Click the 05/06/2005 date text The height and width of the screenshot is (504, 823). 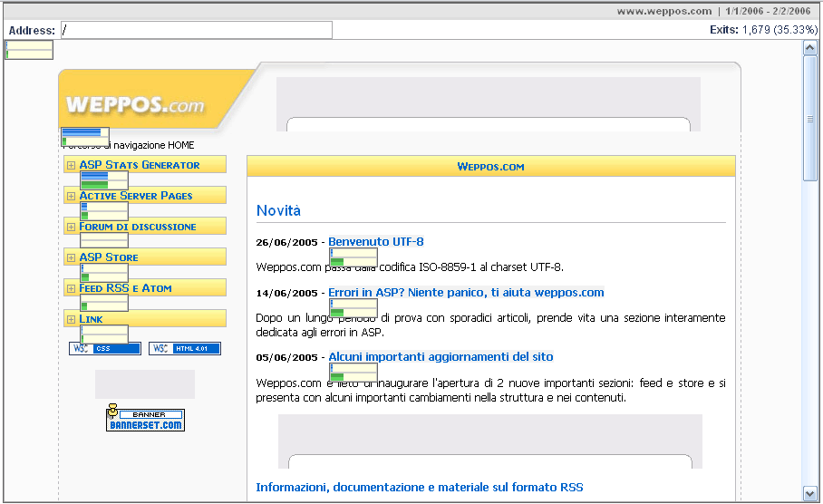(x=286, y=357)
